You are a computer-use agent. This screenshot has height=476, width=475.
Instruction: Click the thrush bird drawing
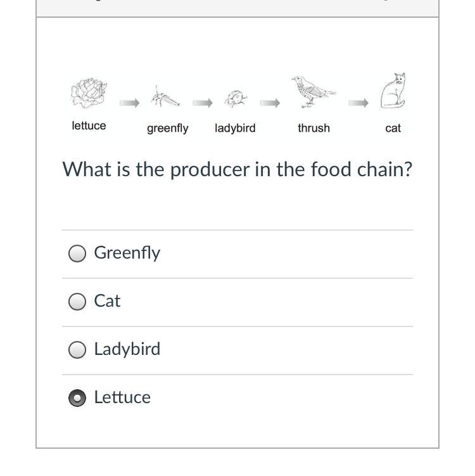click(x=312, y=92)
